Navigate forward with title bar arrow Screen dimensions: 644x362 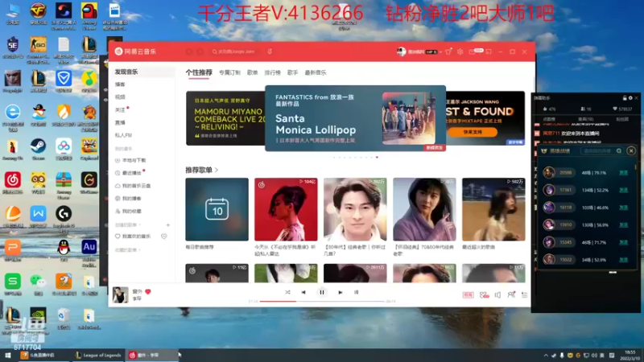[200, 51]
